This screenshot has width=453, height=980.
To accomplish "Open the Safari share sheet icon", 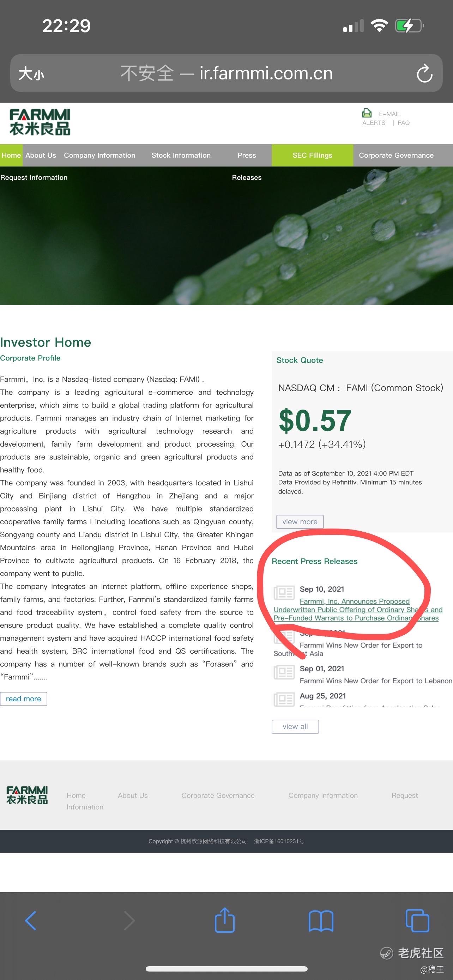I will click(224, 920).
